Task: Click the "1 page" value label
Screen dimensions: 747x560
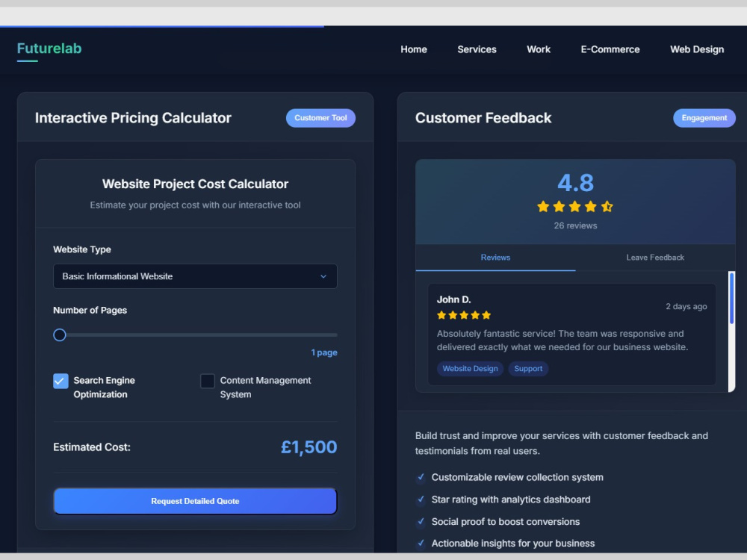Action: tap(324, 352)
